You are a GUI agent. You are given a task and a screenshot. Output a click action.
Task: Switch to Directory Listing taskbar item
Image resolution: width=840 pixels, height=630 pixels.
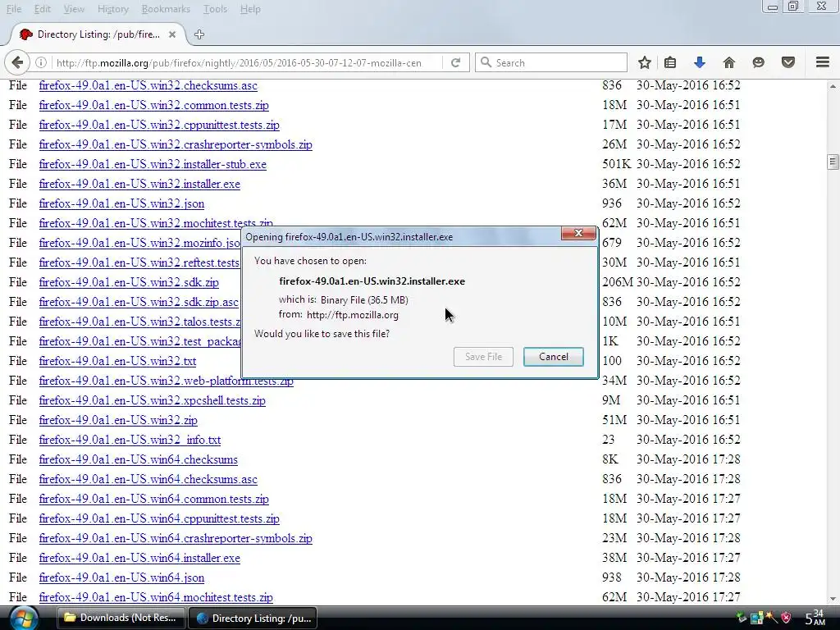(x=253, y=618)
